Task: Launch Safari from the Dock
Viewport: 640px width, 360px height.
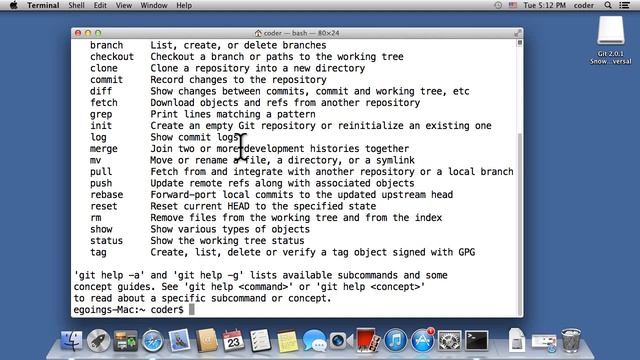Action: pos(153,340)
